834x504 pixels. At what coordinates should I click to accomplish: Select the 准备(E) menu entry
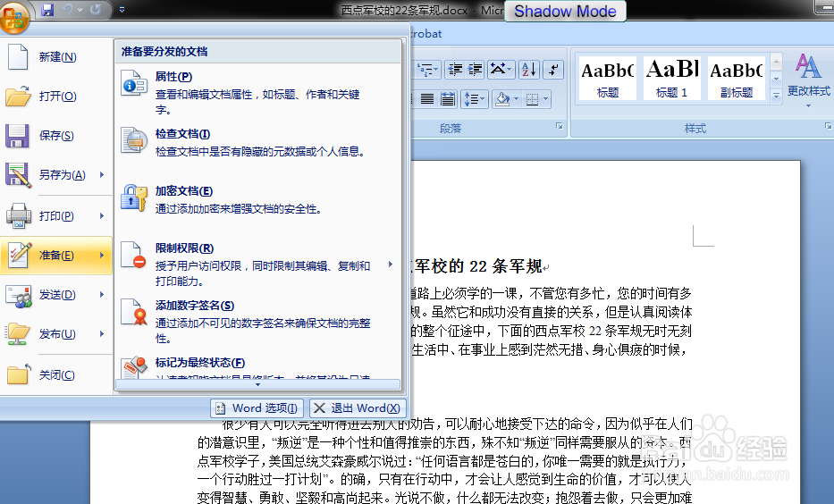click(56, 256)
